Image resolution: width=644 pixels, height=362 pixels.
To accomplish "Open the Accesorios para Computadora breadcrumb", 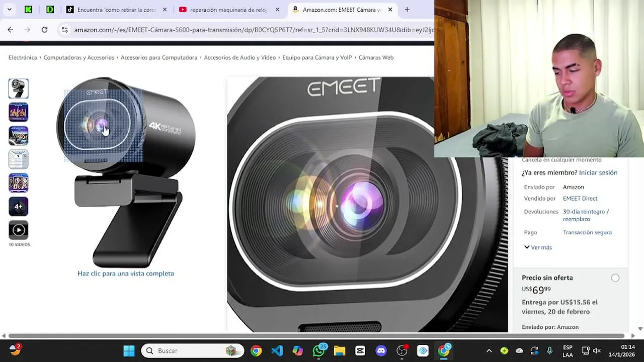I will (x=159, y=57).
